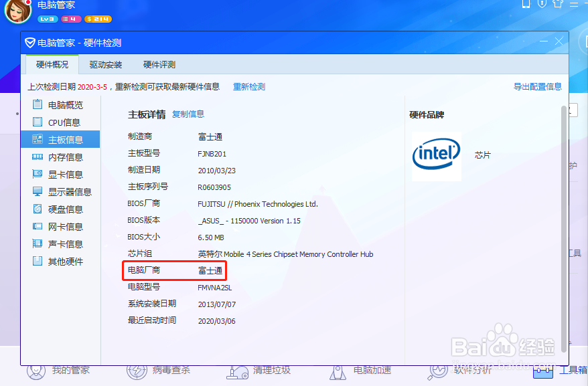Open 网卡信息 in the sidebar
Image resolution: width=588 pixels, height=386 pixels.
point(60,227)
